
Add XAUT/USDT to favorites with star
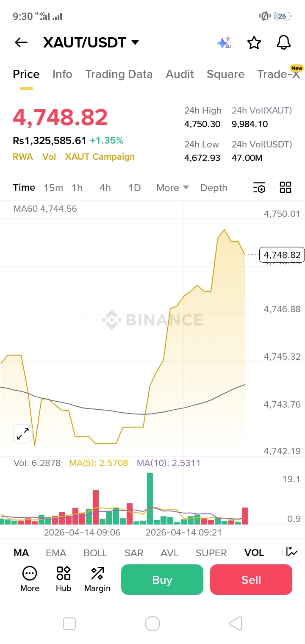(x=254, y=42)
